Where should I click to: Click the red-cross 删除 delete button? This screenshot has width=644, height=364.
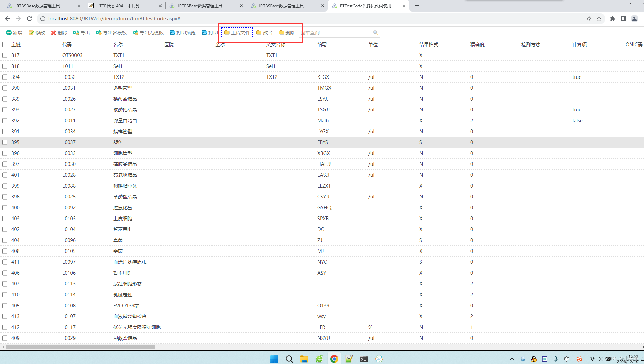(x=59, y=33)
